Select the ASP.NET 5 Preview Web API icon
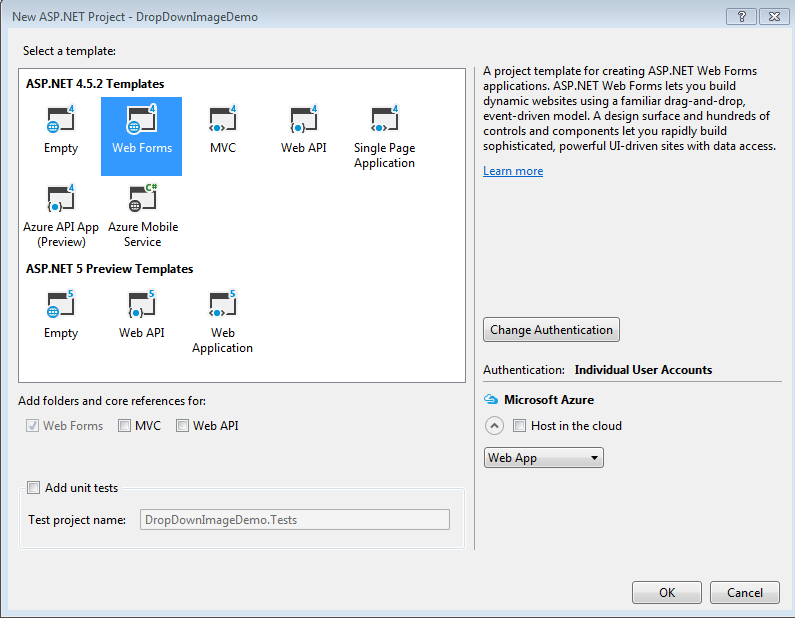 coord(141,304)
